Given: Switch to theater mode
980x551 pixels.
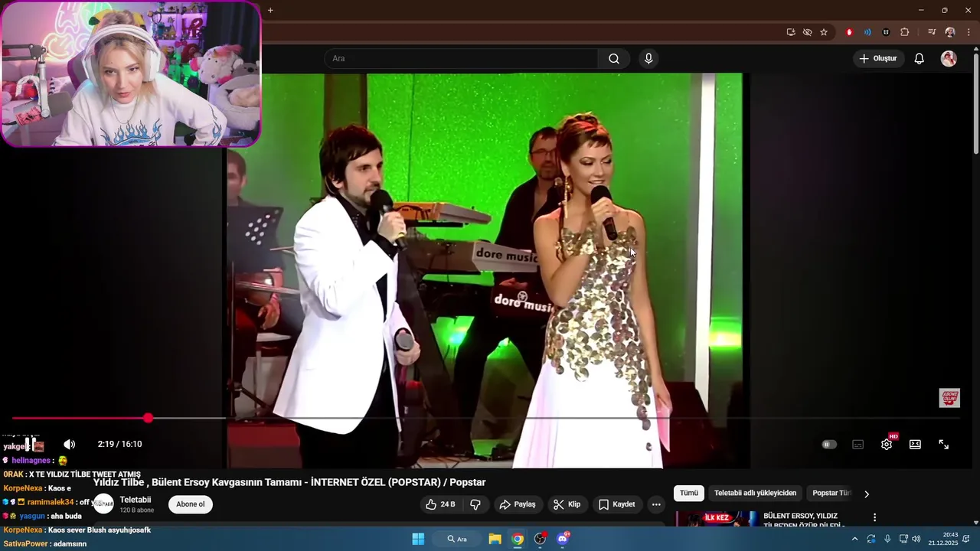Looking at the screenshot, I should pos(915,445).
